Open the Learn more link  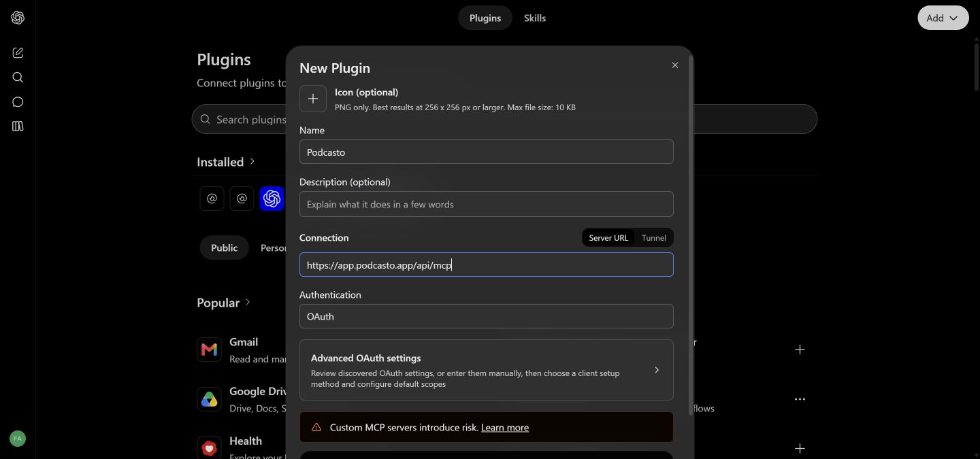tap(505, 428)
